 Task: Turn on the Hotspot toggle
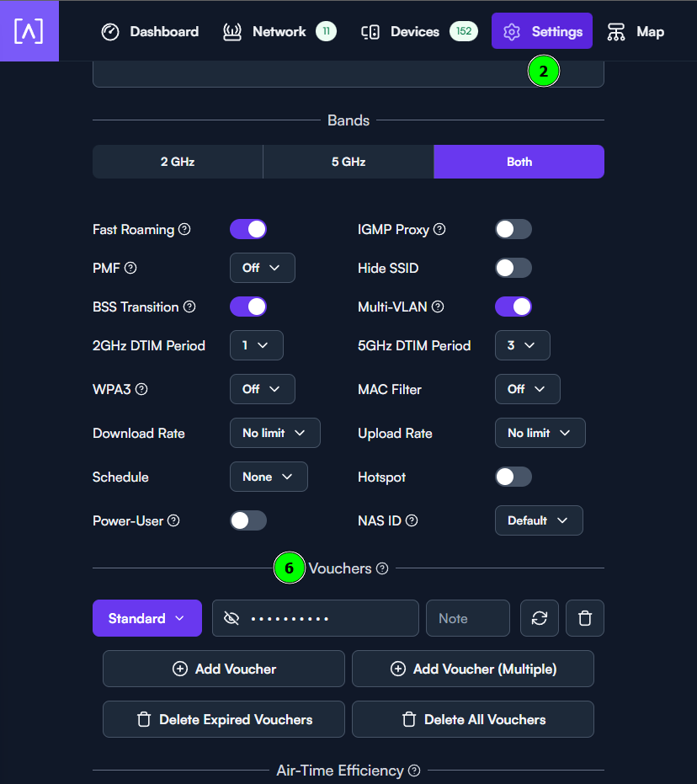(x=513, y=477)
